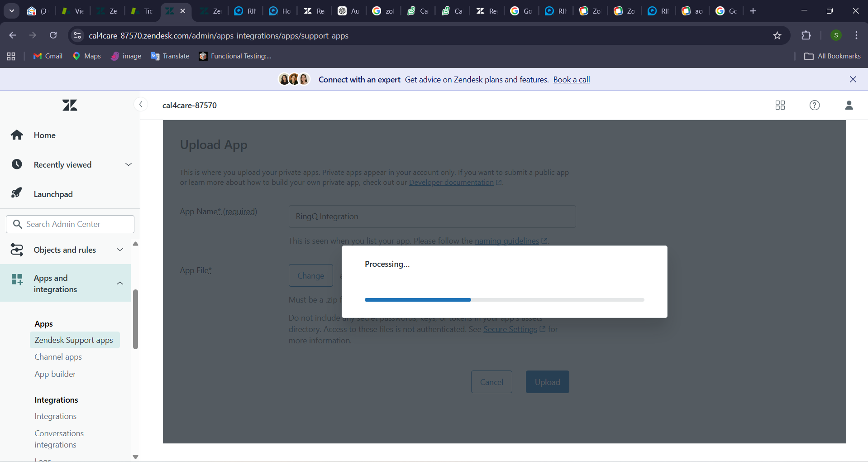Click the Upload App heading
The image size is (868, 462).
[x=214, y=145]
